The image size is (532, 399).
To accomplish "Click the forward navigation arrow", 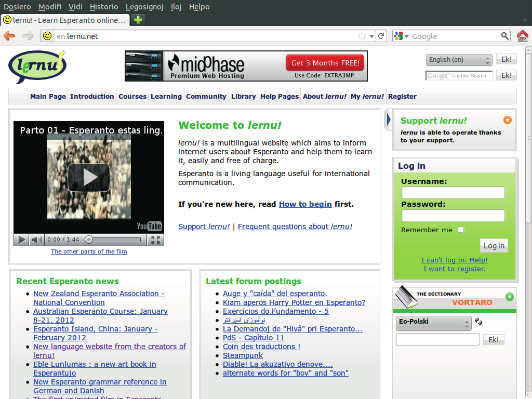I will [28, 36].
